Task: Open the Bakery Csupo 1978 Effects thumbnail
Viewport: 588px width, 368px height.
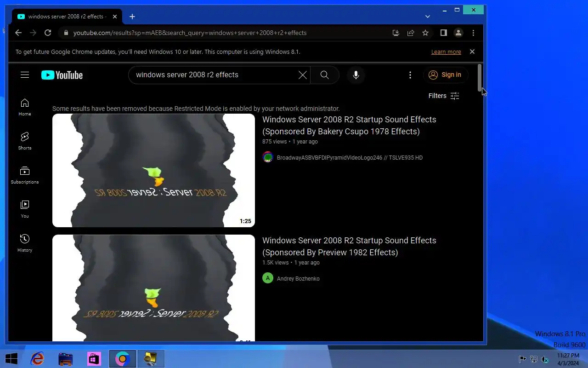Action: tap(153, 170)
